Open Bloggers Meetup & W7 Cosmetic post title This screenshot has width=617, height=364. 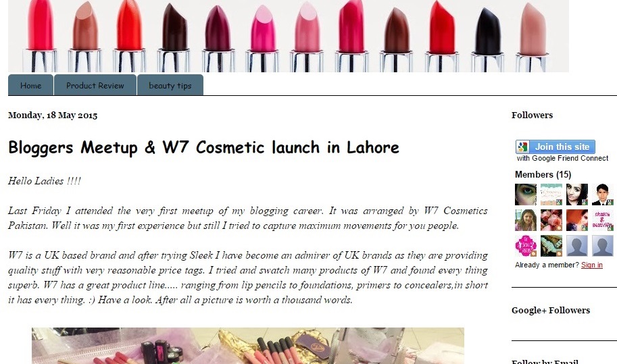point(204,147)
